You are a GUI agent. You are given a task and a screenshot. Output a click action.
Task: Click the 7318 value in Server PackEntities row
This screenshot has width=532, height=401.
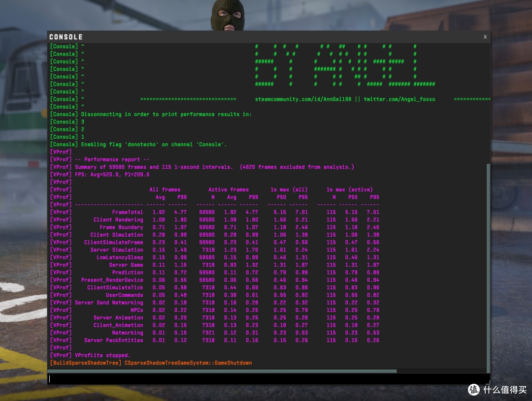[x=208, y=340]
